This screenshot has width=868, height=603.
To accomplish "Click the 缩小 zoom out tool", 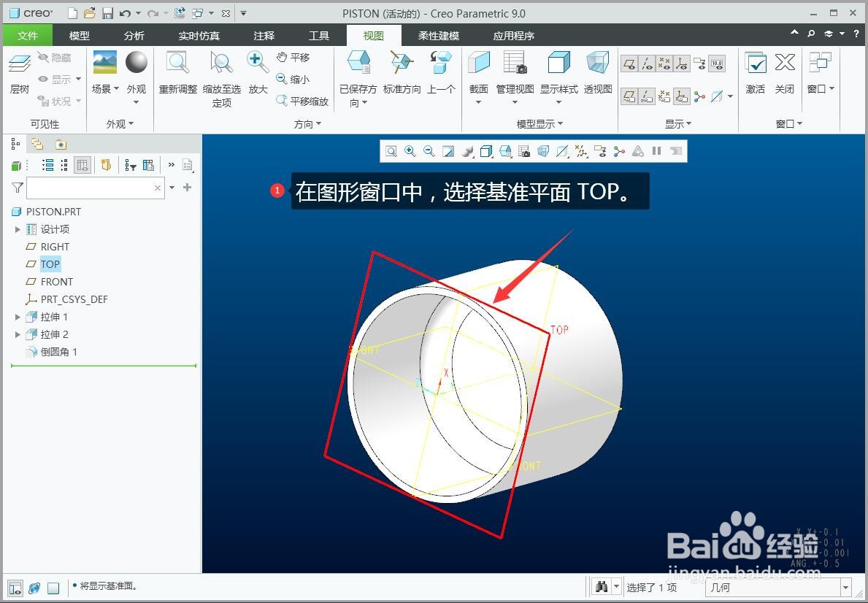I will point(293,79).
